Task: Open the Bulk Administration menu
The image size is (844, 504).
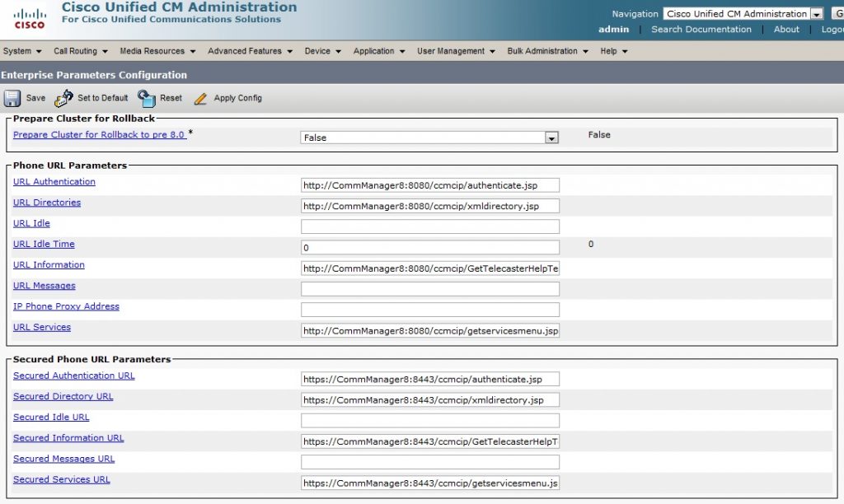Action: coord(547,51)
